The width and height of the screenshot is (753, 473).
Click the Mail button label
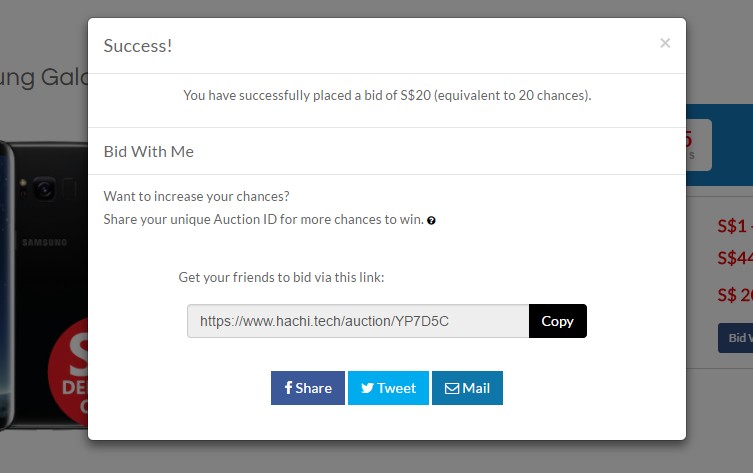point(476,388)
